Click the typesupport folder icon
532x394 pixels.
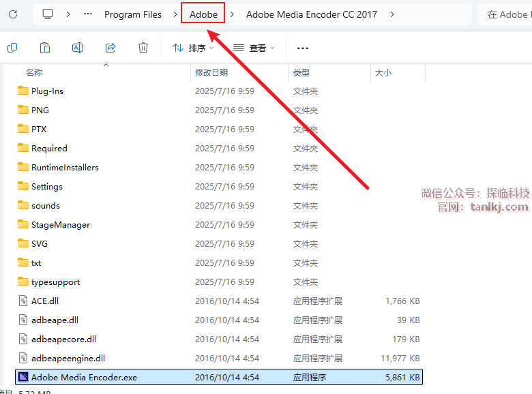pyautogui.click(x=23, y=282)
